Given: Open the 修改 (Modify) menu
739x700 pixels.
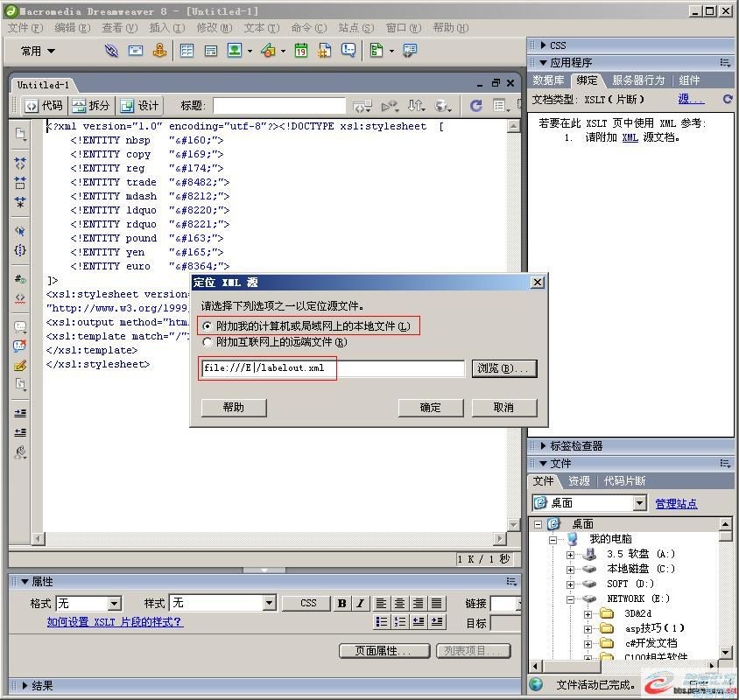Looking at the screenshot, I should [213, 28].
